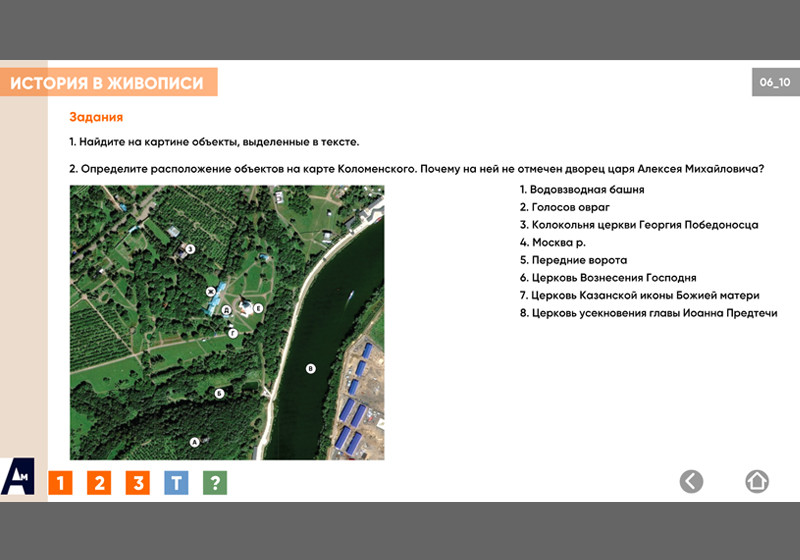Switch to orange section 3 tab
This screenshot has height=560, width=800.
137,483
